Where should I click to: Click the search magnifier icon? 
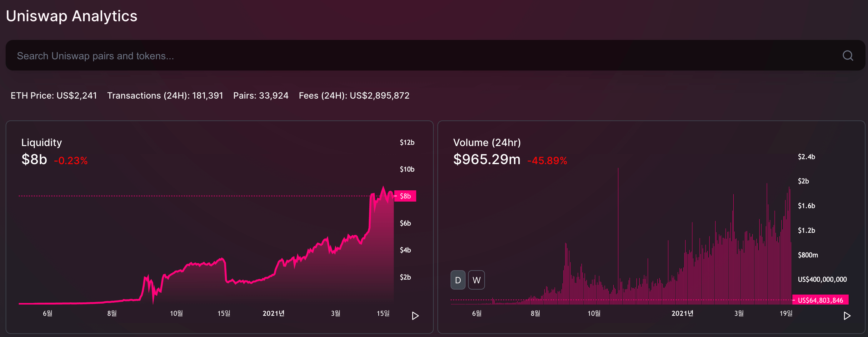(x=848, y=56)
